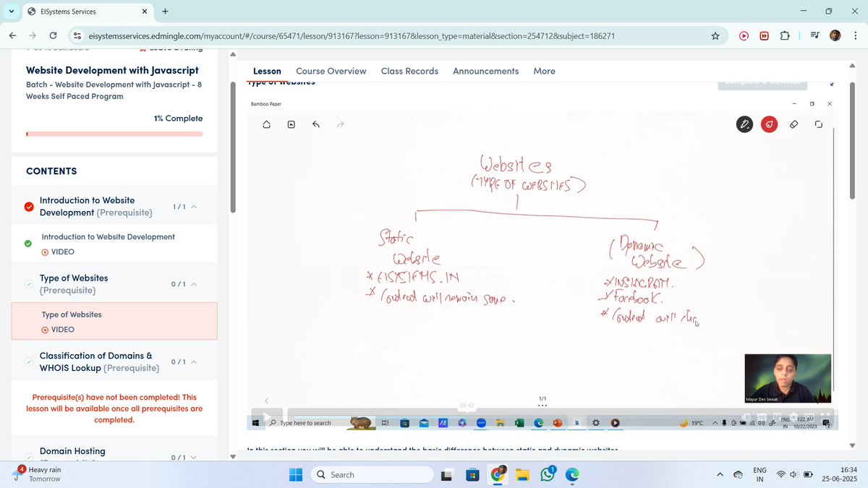The image size is (868, 488).
Task: Switch to the Lesson tab
Action: tap(267, 71)
